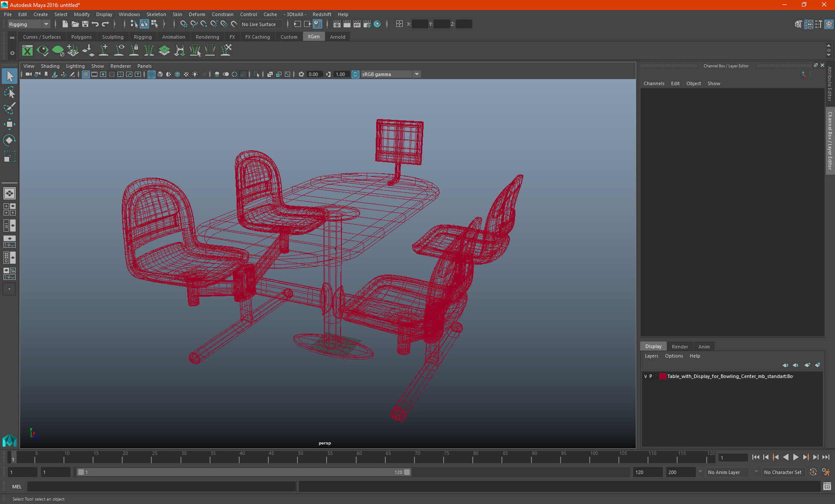Open the render view clapperboard icon
This screenshot has width=835, height=504.
point(337,24)
